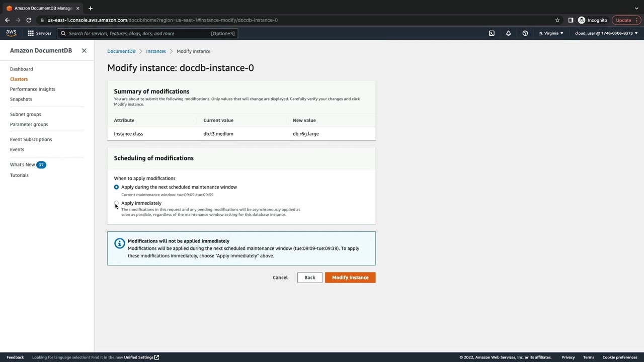Open the help question mark icon
The height and width of the screenshot is (362, 644).
525,33
